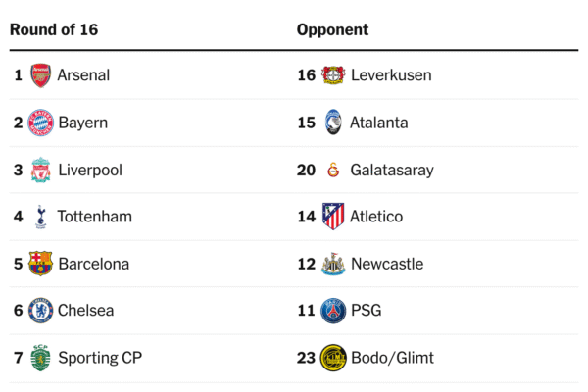Click the Sporting CP crest
The image size is (588, 392).
pos(40,358)
